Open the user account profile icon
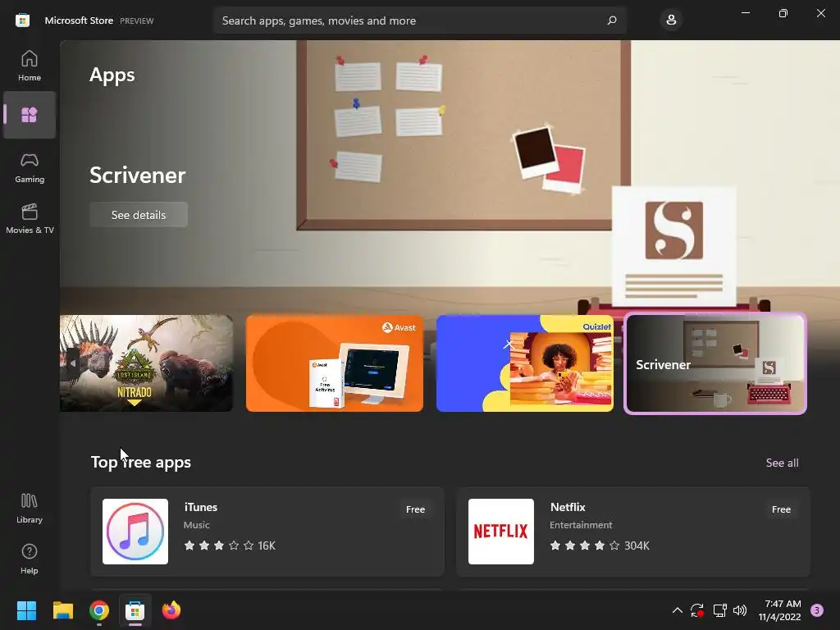 671,21
